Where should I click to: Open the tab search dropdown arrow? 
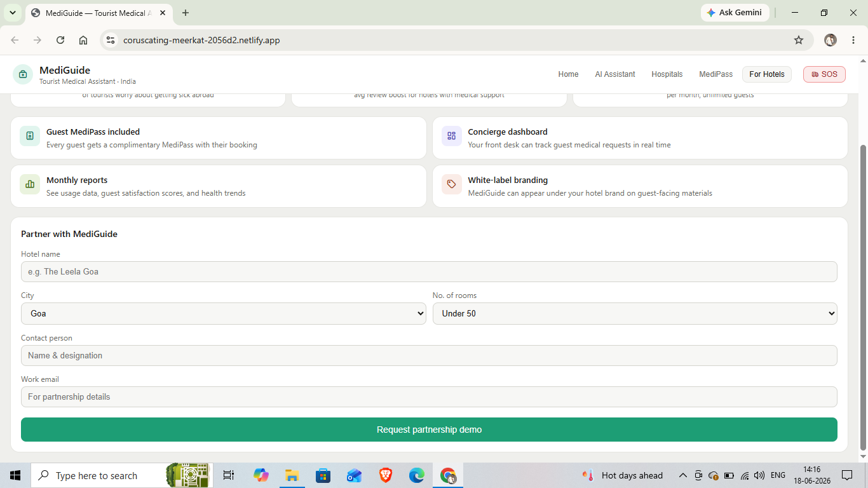click(12, 13)
